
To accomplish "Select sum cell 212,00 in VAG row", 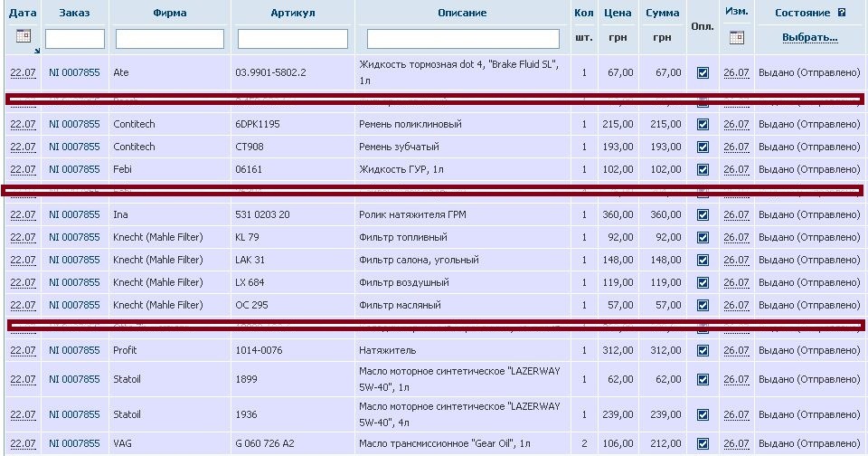I will [665, 443].
